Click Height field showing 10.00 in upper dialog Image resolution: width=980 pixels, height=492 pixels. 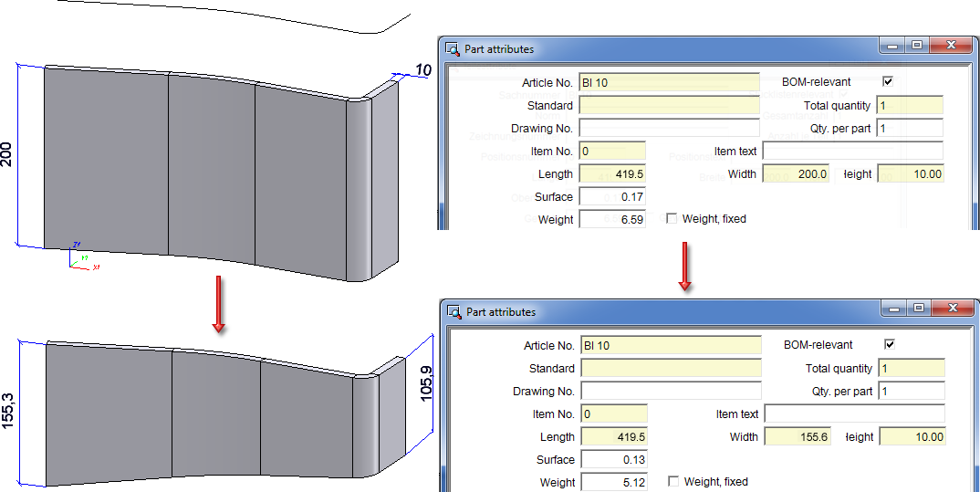pos(910,173)
